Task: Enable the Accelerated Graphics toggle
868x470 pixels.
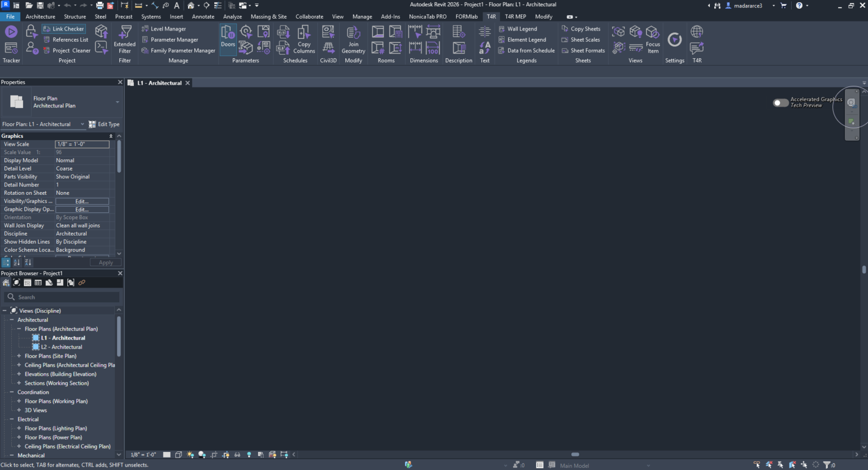Action: pos(780,103)
